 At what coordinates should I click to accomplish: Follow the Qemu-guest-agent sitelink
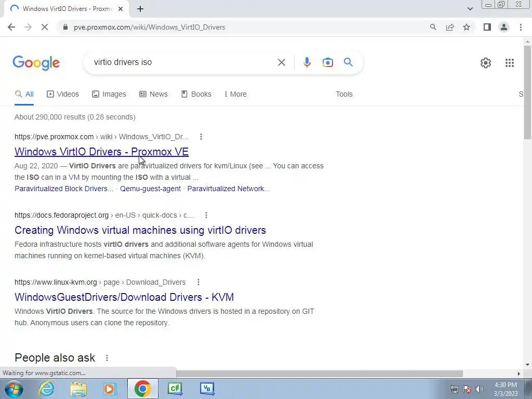[150, 189]
